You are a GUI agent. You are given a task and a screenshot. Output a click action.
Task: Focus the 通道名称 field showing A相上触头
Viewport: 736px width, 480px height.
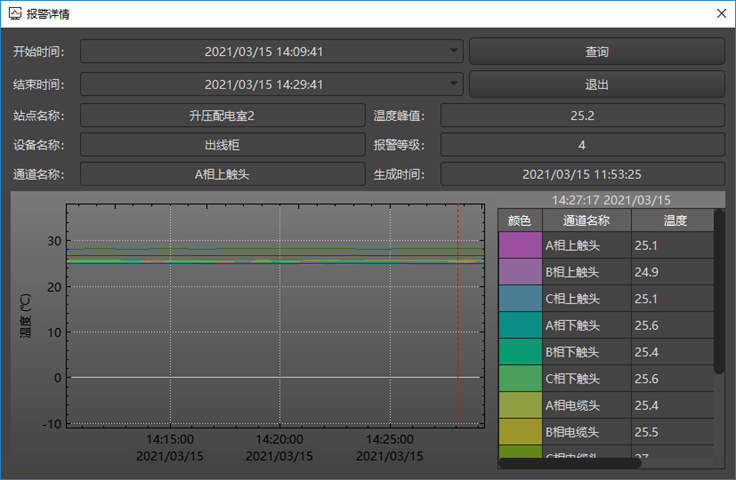222,174
